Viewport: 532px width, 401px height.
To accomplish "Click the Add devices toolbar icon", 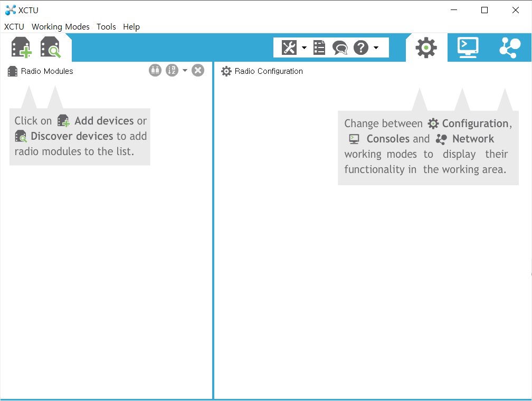I will pos(21,47).
